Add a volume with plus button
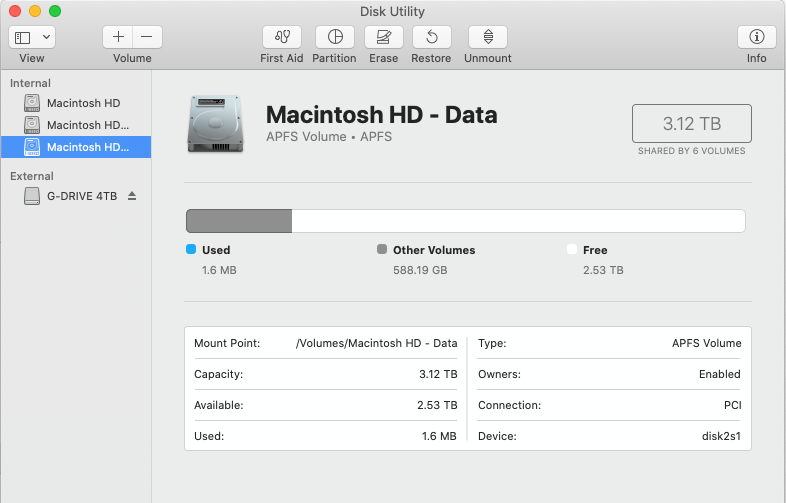786x503 pixels. coord(118,37)
